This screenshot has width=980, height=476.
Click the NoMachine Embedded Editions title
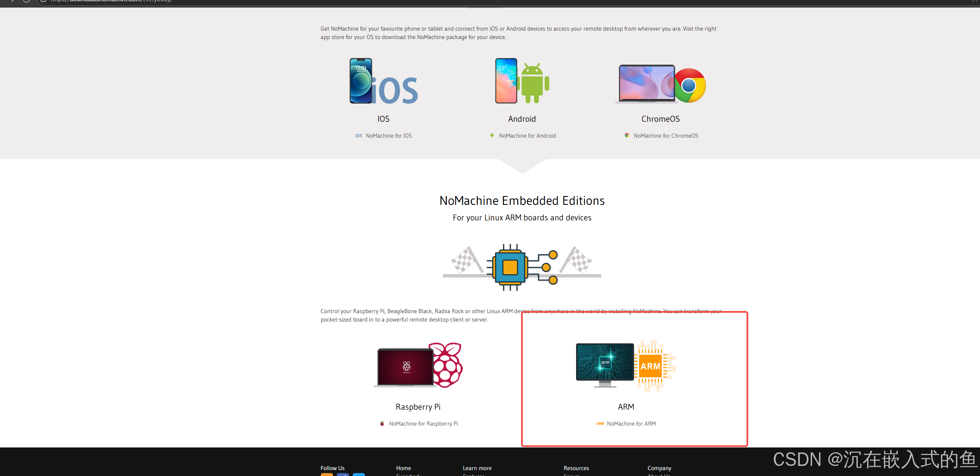click(x=522, y=201)
